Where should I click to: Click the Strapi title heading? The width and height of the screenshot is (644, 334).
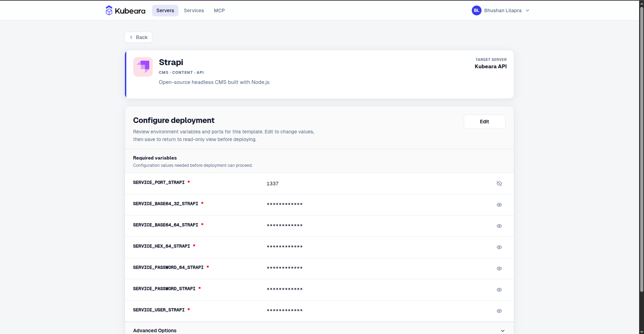(171, 62)
